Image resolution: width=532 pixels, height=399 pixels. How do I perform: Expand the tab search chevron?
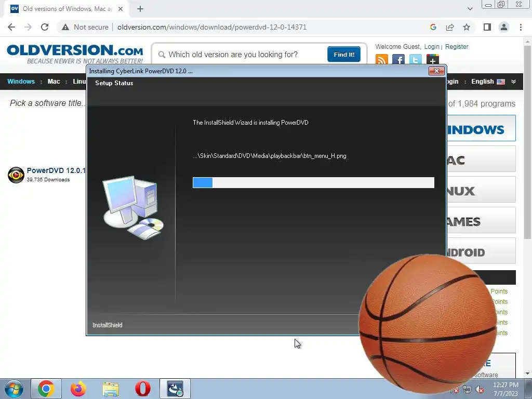[470, 9]
